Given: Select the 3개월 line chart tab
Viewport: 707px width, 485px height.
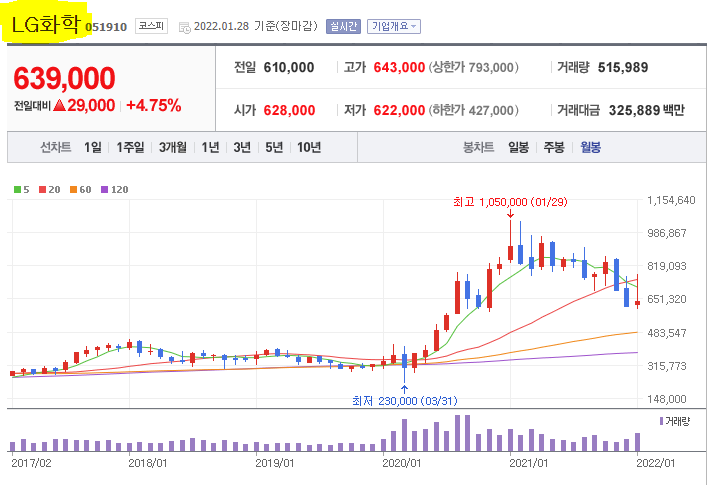Looking at the screenshot, I should coord(172,147).
